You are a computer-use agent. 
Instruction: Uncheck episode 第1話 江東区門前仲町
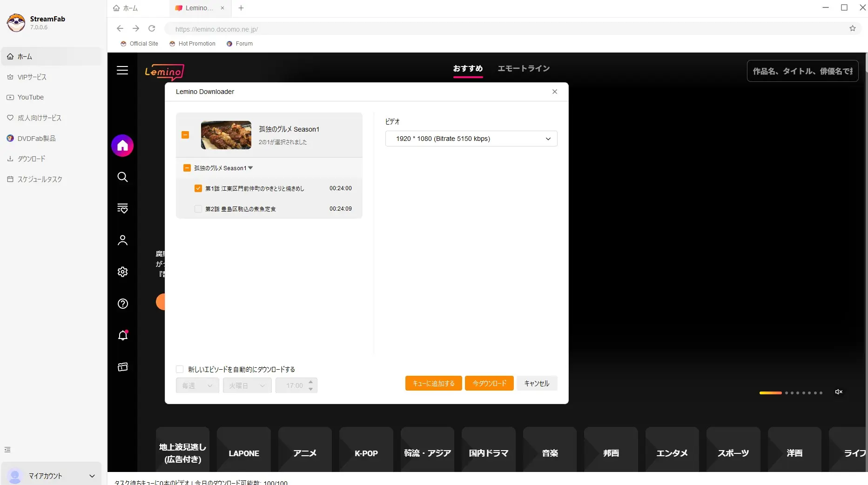[198, 188]
